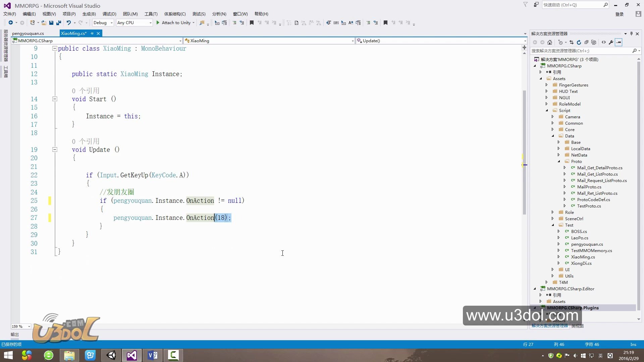Toggle Preview Selected Items in Solution Explorer
Viewport: 644px width, 362px height.
tap(619, 42)
